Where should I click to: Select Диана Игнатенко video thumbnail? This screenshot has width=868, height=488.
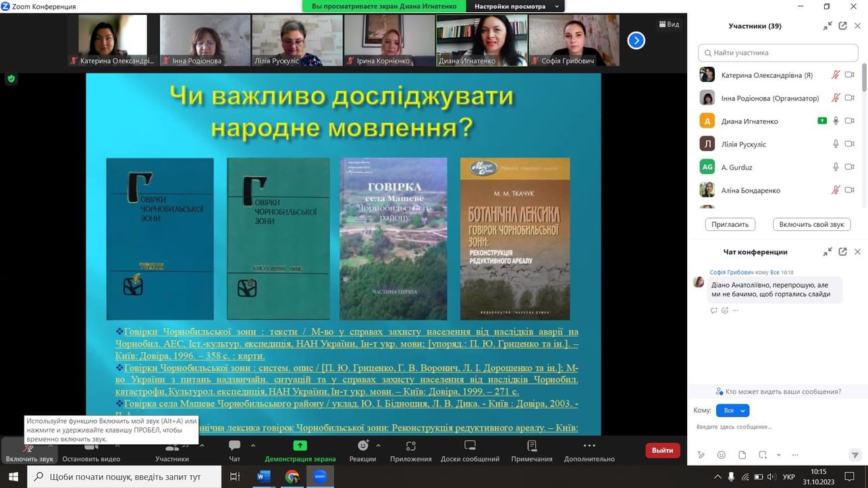(x=482, y=40)
